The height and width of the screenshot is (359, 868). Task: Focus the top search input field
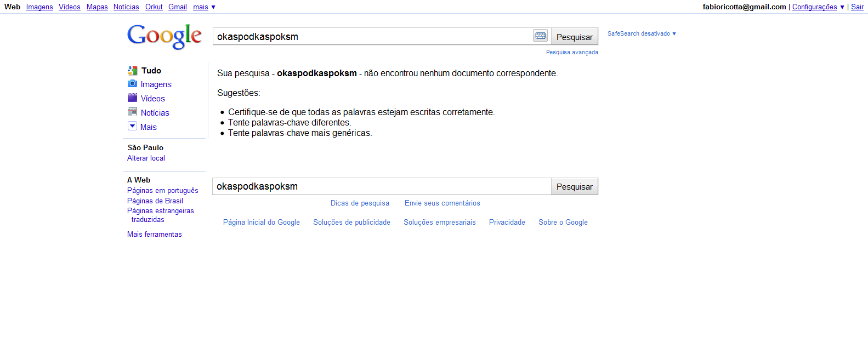point(373,37)
